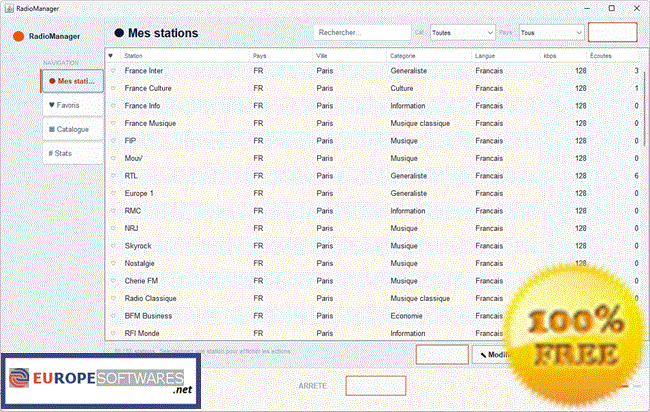The height and width of the screenshot is (412, 650).
Task: Toggle favorite heart for France Musique
Action: click(x=113, y=123)
